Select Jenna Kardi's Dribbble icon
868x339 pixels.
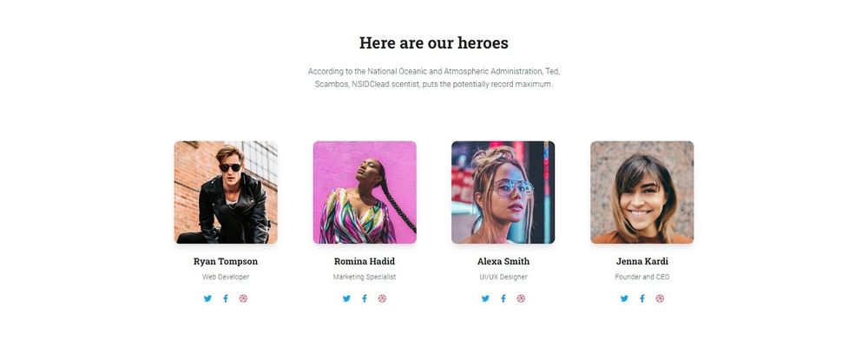pyautogui.click(x=660, y=298)
